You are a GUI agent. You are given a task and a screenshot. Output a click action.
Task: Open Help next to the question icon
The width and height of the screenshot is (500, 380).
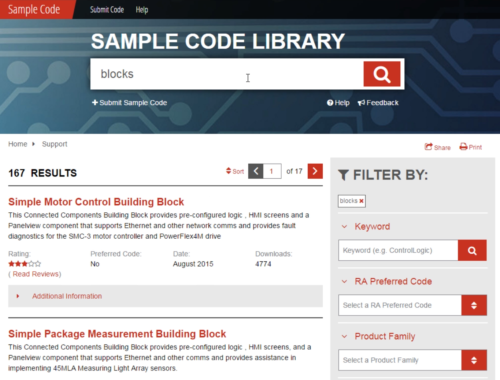(x=338, y=103)
